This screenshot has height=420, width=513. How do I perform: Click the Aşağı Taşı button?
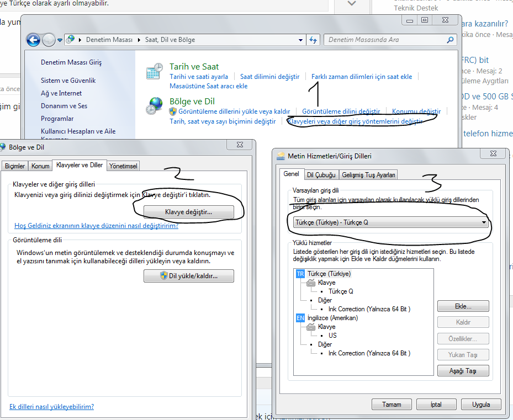point(463,371)
